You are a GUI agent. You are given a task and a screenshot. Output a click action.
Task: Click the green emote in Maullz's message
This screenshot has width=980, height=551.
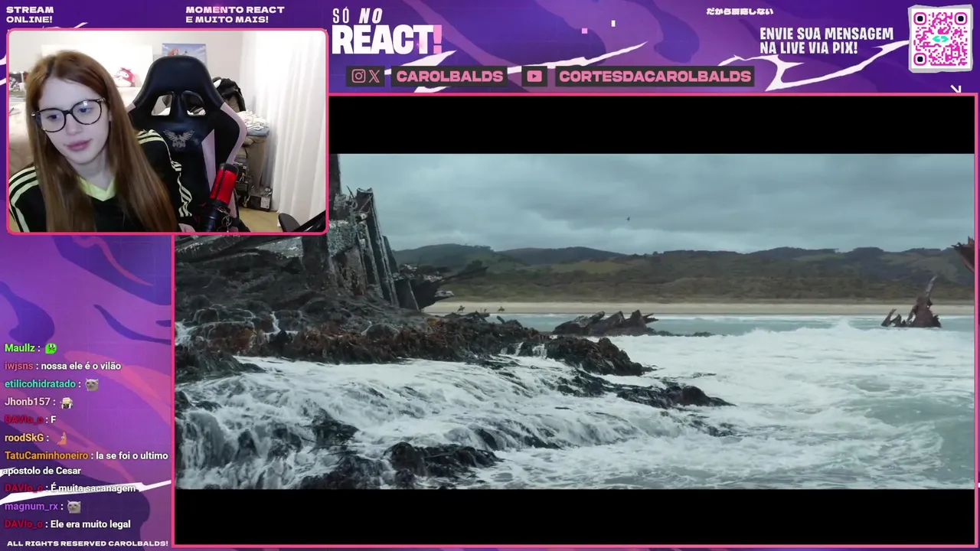(51, 348)
